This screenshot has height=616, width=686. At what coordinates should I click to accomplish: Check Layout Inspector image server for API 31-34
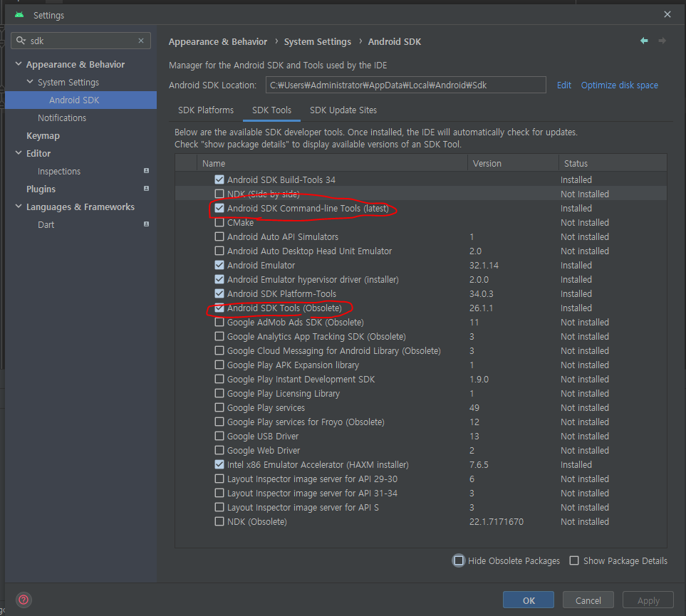click(x=219, y=493)
